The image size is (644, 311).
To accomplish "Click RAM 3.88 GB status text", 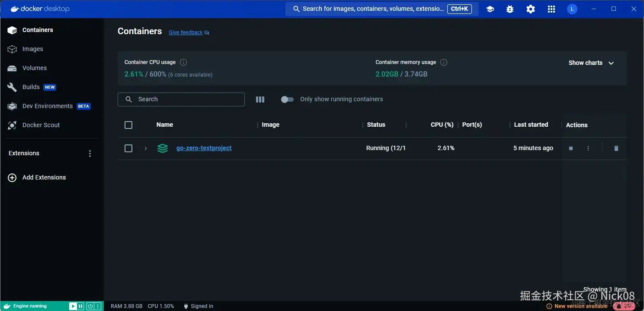I will click(127, 306).
